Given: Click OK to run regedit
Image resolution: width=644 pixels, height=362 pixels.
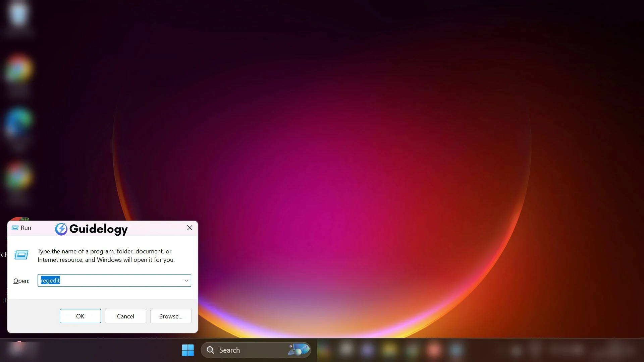Looking at the screenshot, I should click(80, 316).
